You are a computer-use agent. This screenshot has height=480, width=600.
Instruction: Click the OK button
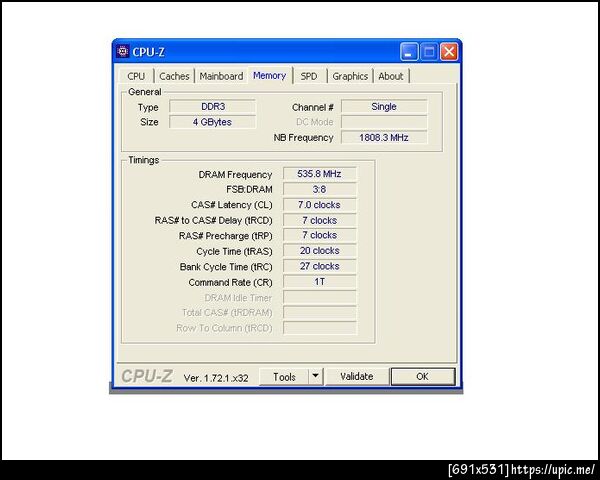423,377
